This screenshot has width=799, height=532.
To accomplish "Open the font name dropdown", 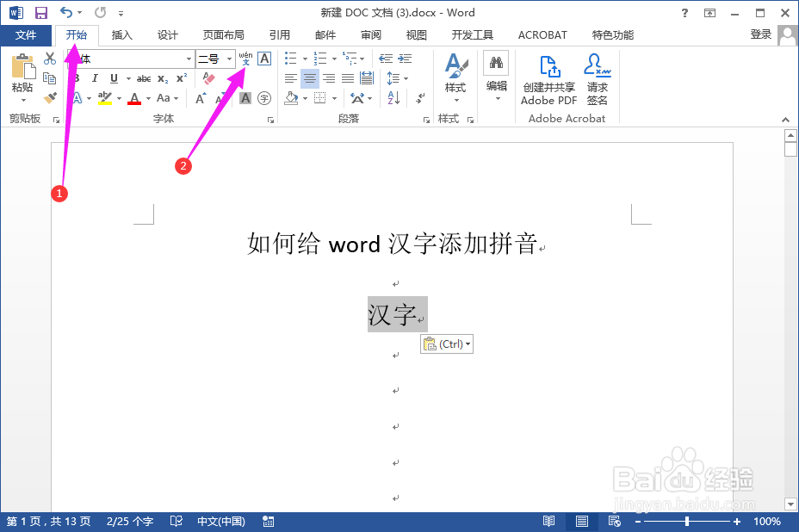I will (x=189, y=59).
